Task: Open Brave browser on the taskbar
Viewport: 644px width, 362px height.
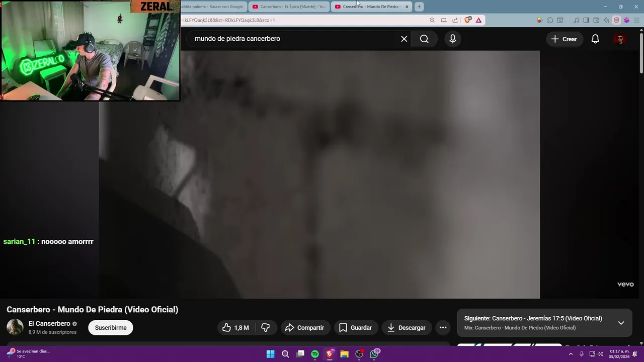Action: click(330, 354)
